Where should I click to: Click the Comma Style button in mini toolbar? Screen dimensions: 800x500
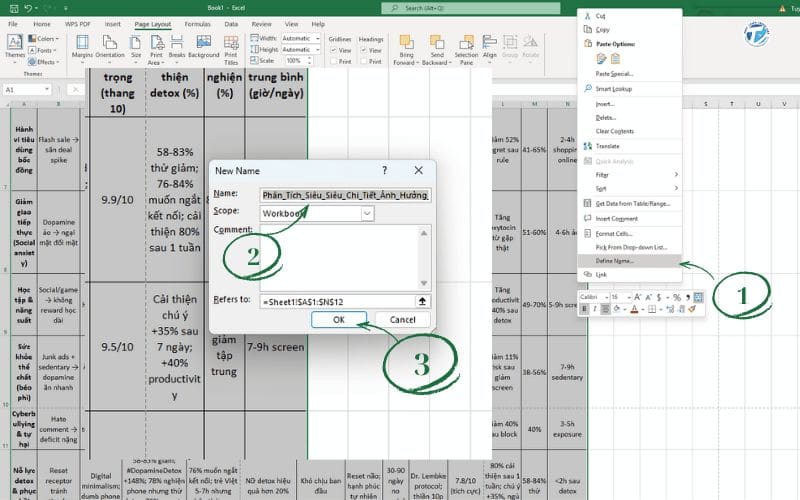pos(687,297)
